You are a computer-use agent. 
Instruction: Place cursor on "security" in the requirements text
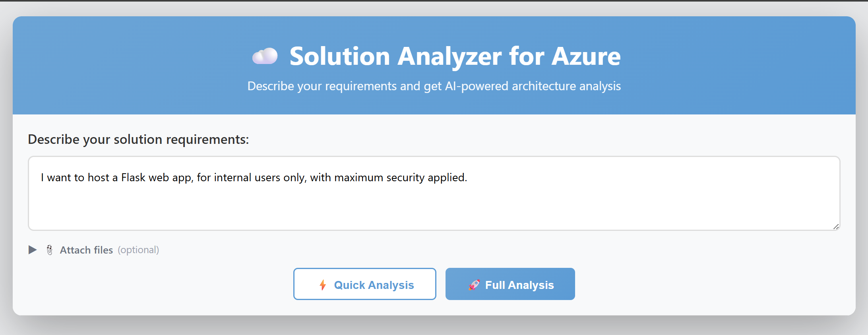click(x=405, y=178)
